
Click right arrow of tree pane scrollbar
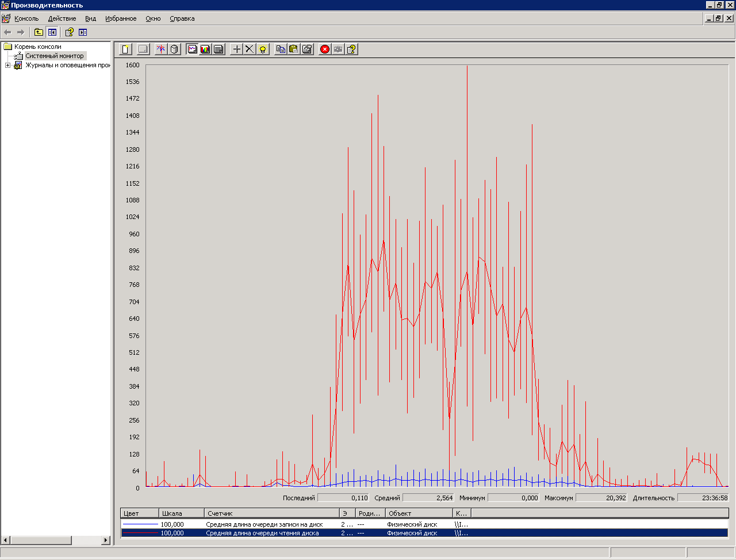click(x=105, y=540)
